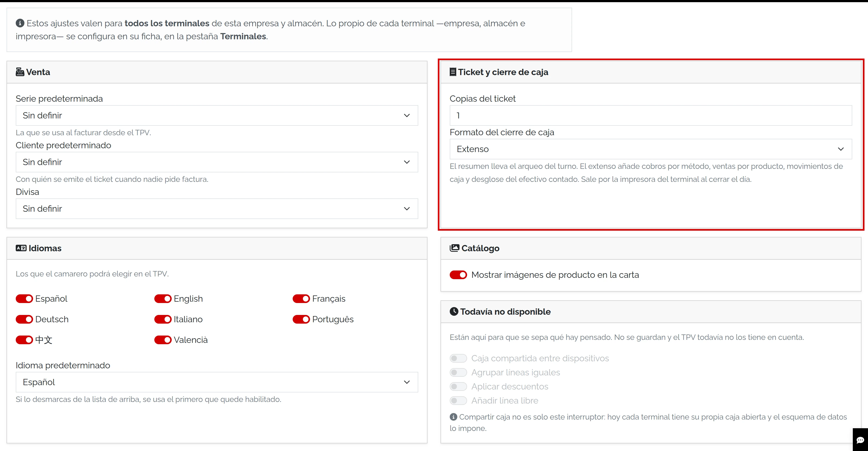
Task: Open the Cliente predeterminado dropdown
Action: [x=217, y=162]
